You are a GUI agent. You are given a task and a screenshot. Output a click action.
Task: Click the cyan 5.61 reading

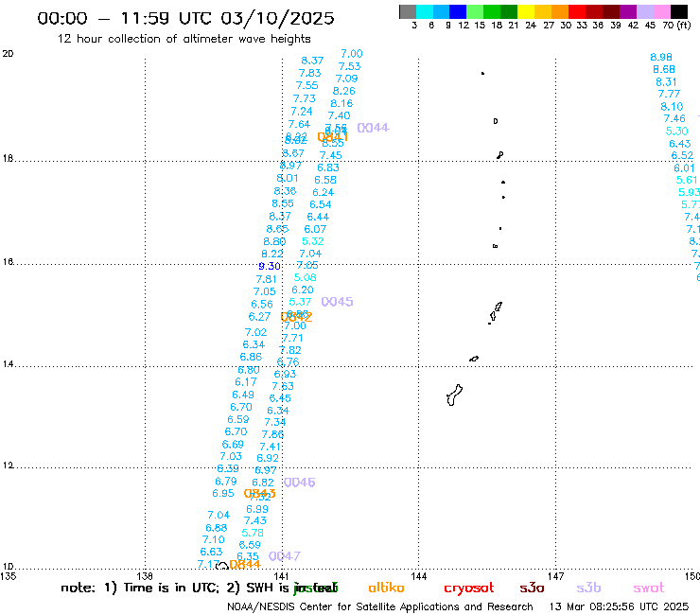687,180
